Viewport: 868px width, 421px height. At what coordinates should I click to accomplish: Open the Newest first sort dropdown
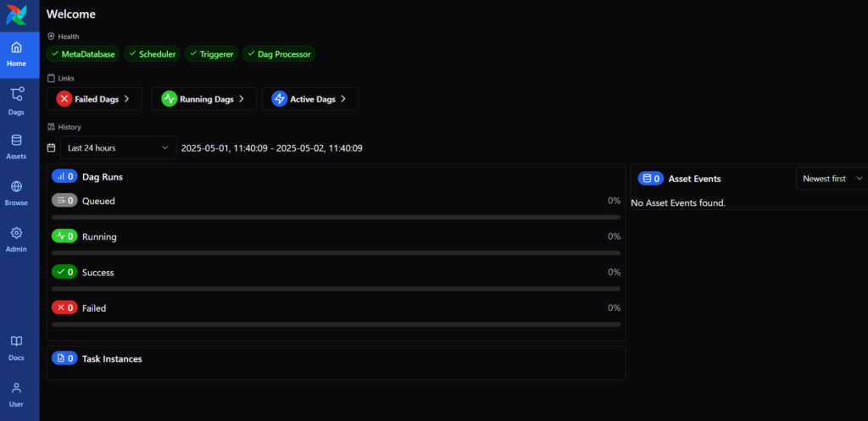[831, 179]
